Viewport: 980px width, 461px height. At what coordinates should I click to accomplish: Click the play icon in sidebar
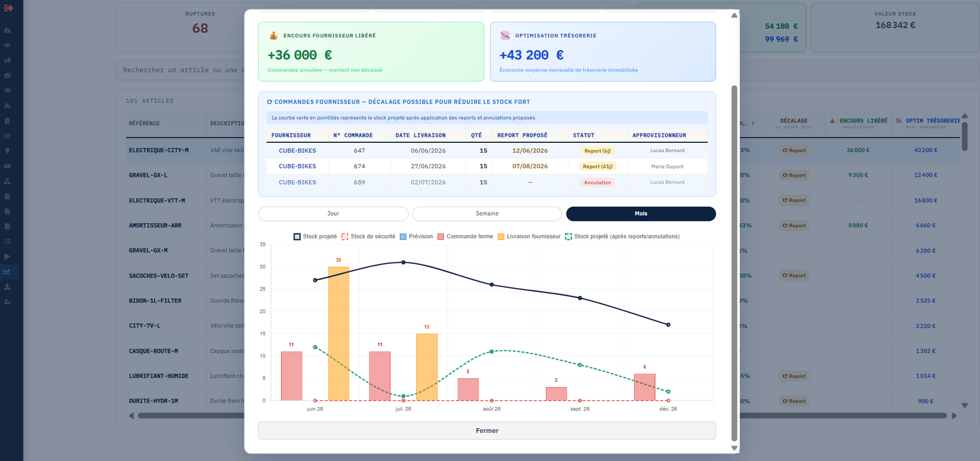pos(7,256)
